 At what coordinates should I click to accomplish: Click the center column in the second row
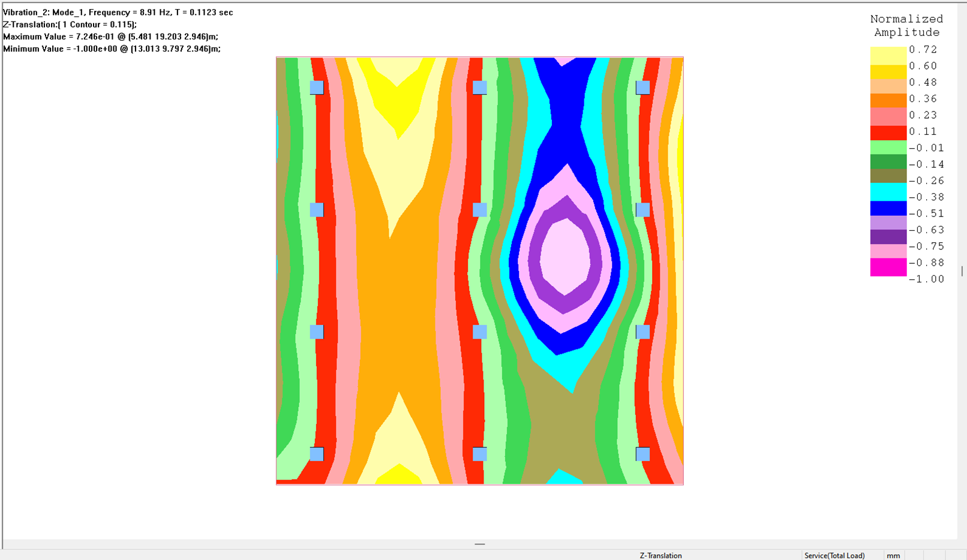(479, 210)
